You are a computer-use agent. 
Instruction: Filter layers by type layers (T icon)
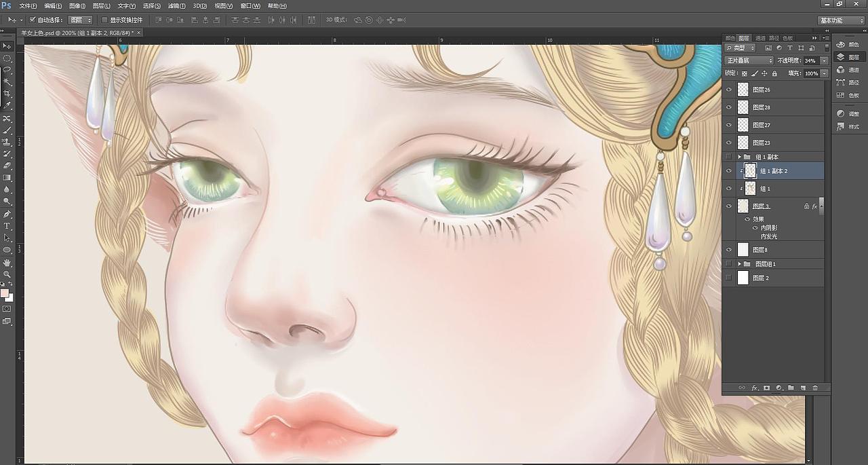pos(790,48)
